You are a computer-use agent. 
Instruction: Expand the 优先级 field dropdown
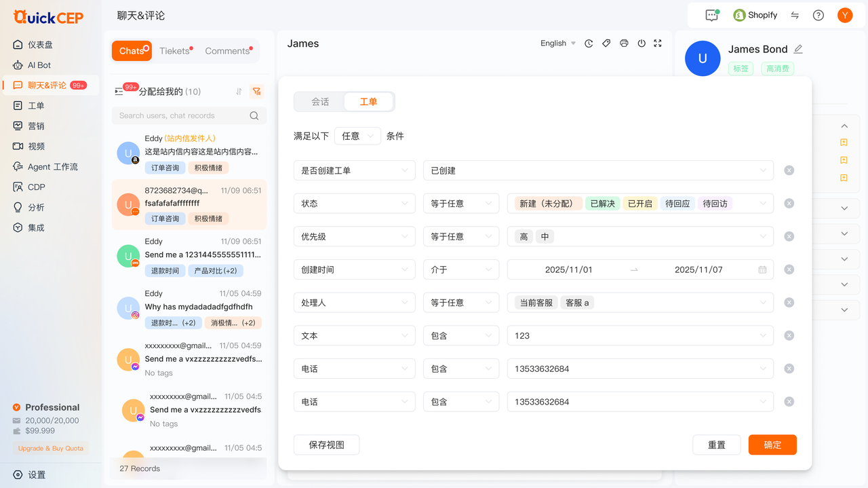tap(354, 237)
